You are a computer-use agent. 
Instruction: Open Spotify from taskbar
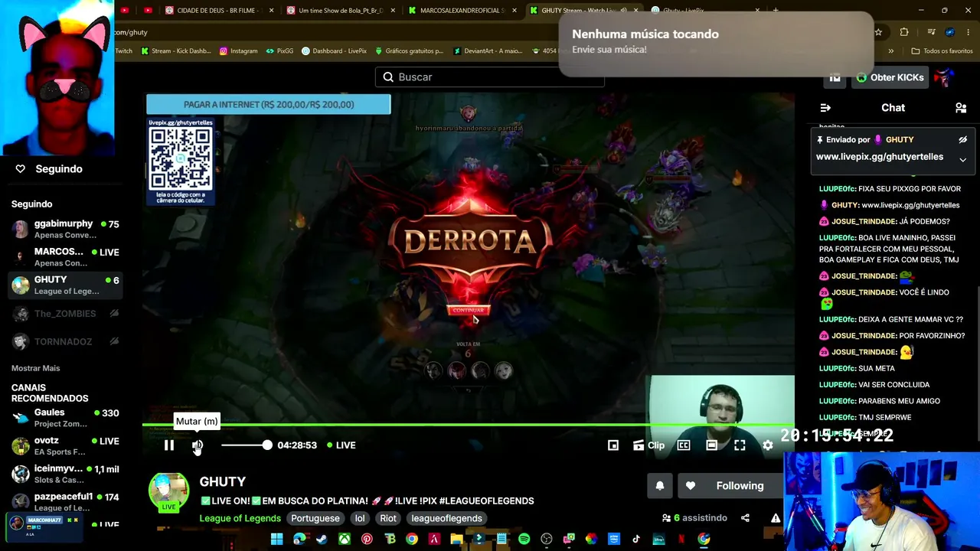coord(524,540)
